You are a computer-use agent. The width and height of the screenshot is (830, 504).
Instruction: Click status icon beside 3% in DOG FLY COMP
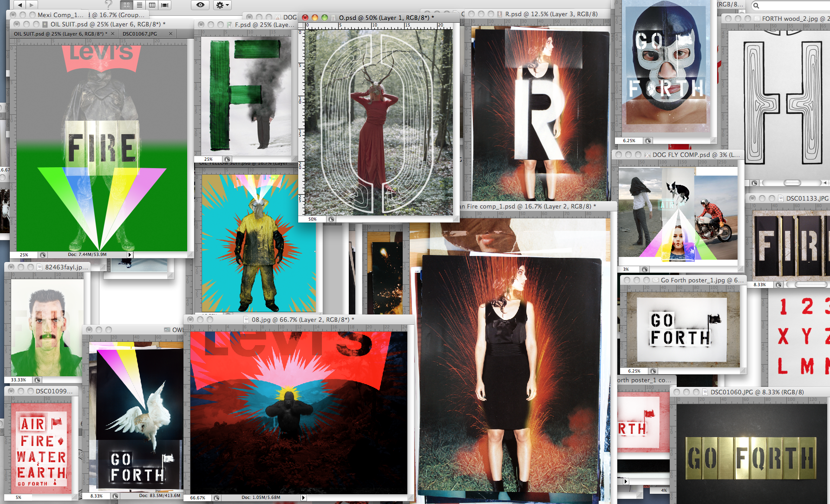(x=645, y=269)
